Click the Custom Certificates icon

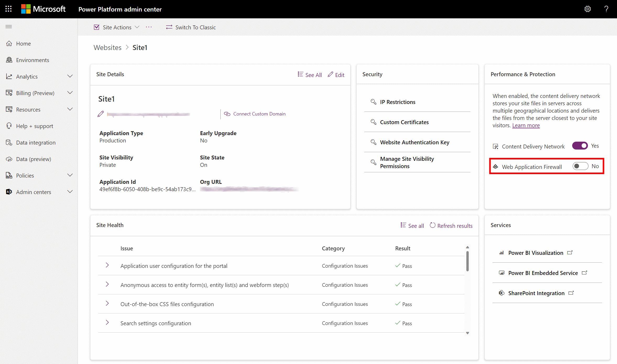[x=374, y=122]
